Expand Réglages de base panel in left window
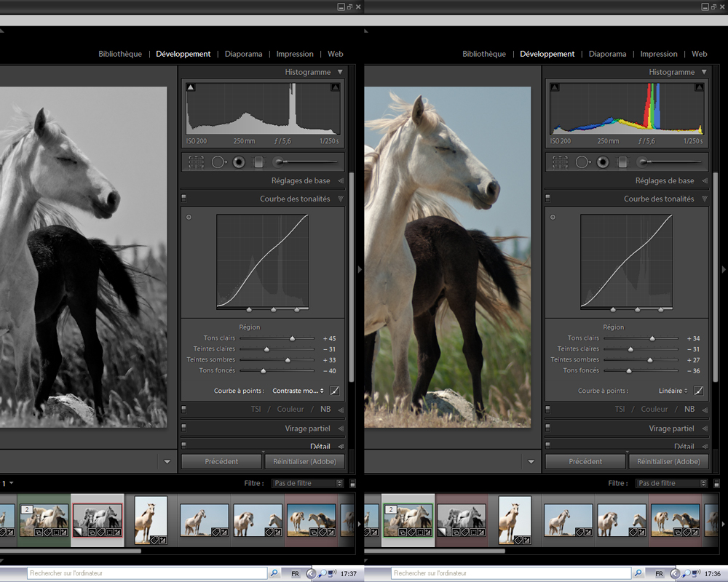 coord(341,180)
